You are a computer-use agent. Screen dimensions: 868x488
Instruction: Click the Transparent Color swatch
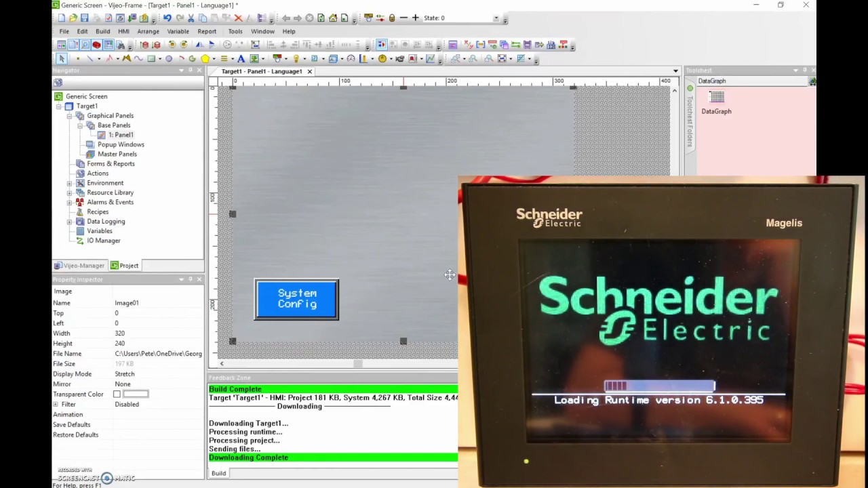point(136,394)
